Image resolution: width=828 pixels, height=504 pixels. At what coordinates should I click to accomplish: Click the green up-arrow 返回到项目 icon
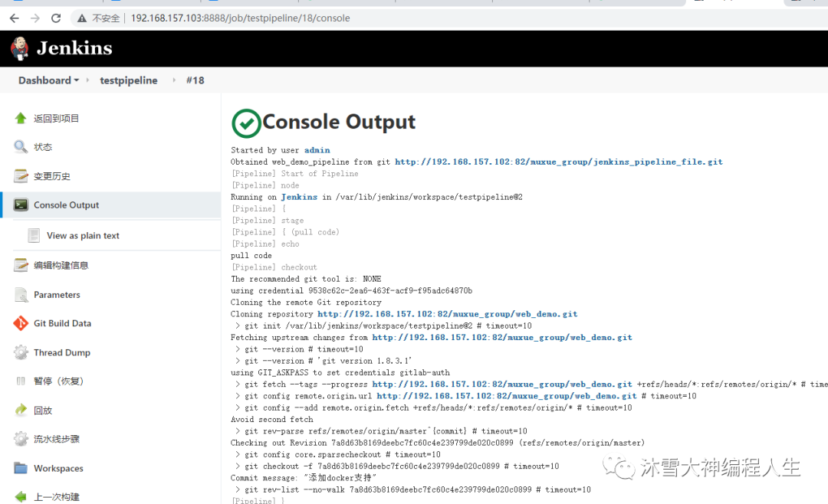21,118
